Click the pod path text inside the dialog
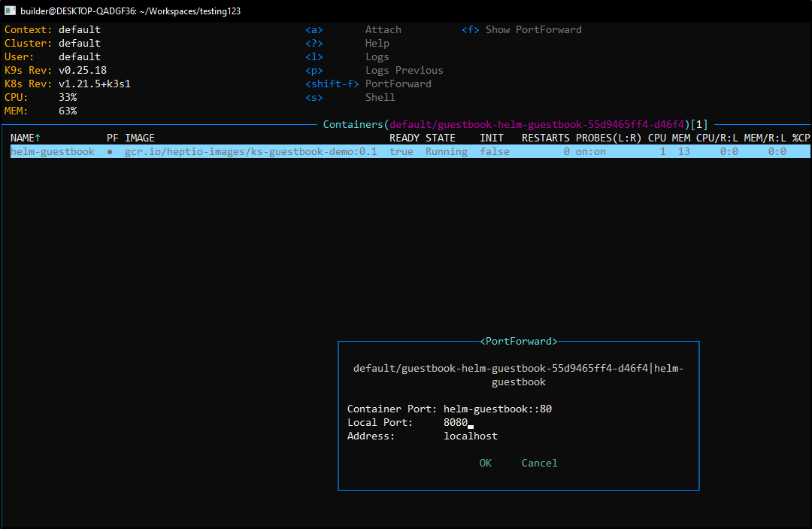812x529 pixels. point(518,375)
